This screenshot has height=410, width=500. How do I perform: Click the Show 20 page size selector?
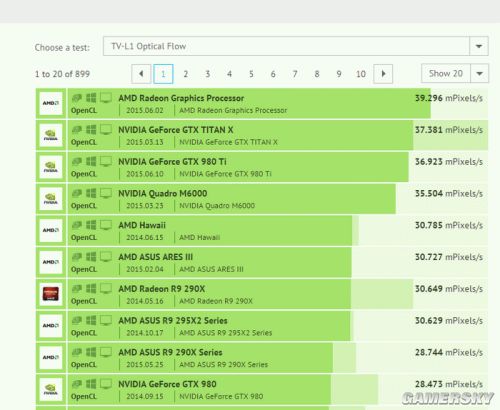click(455, 73)
